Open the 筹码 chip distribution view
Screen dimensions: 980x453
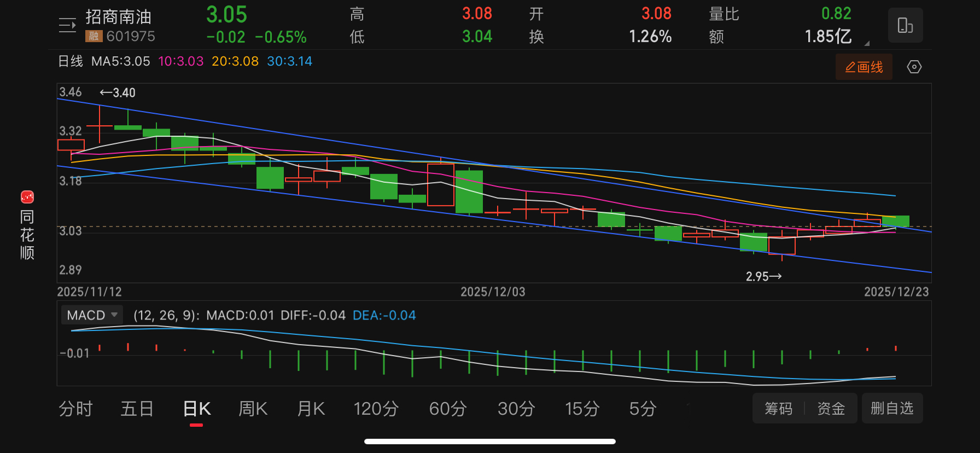[x=778, y=408]
